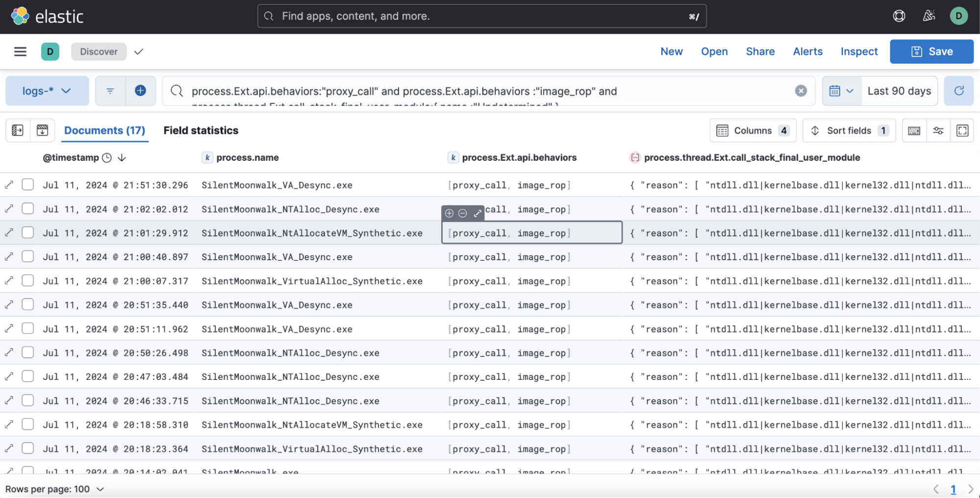Tick the checkbox for 20:46:33.715 row
980x498 pixels.
pyautogui.click(x=28, y=400)
